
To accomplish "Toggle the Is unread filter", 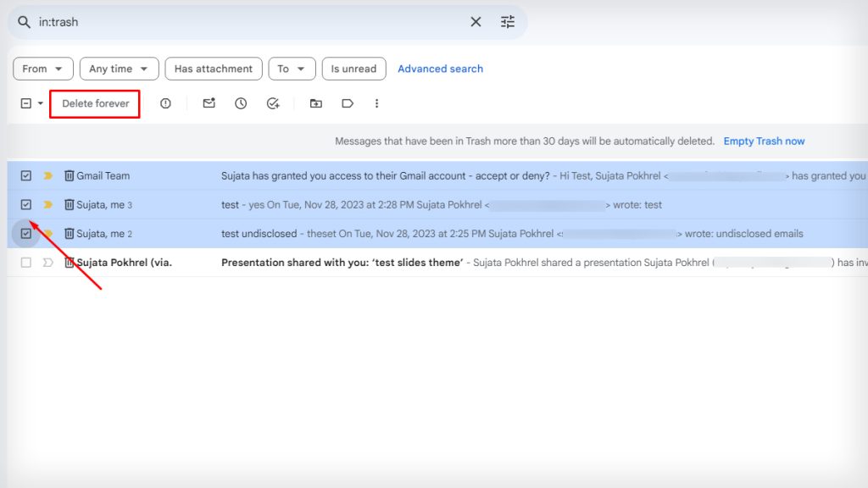I will 353,69.
